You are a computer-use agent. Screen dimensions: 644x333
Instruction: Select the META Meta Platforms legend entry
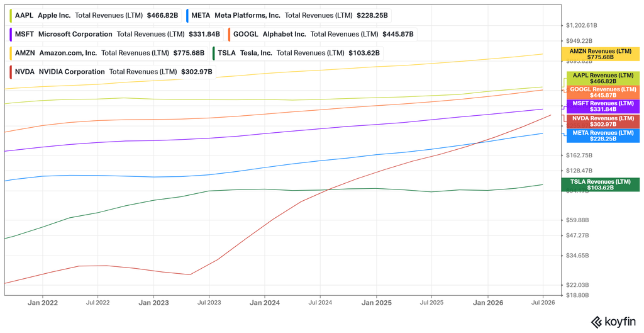(x=289, y=16)
